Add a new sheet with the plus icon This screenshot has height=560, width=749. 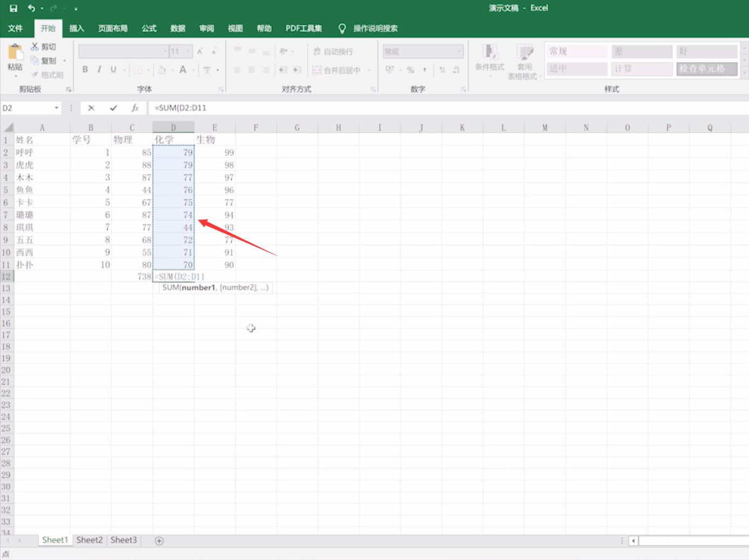159,541
